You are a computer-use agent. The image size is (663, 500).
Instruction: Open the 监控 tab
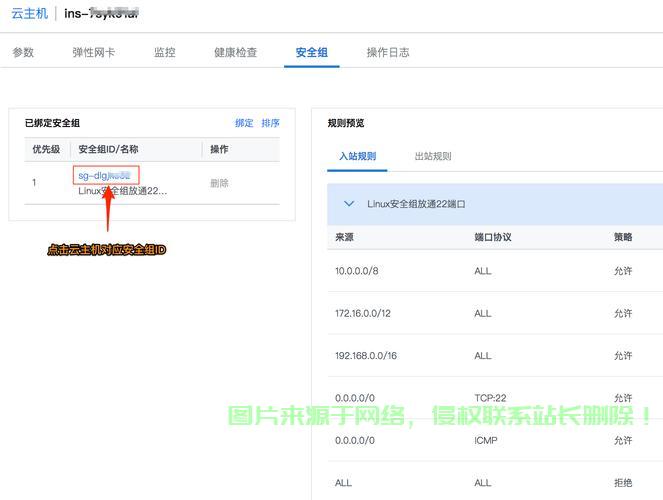(x=164, y=52)
